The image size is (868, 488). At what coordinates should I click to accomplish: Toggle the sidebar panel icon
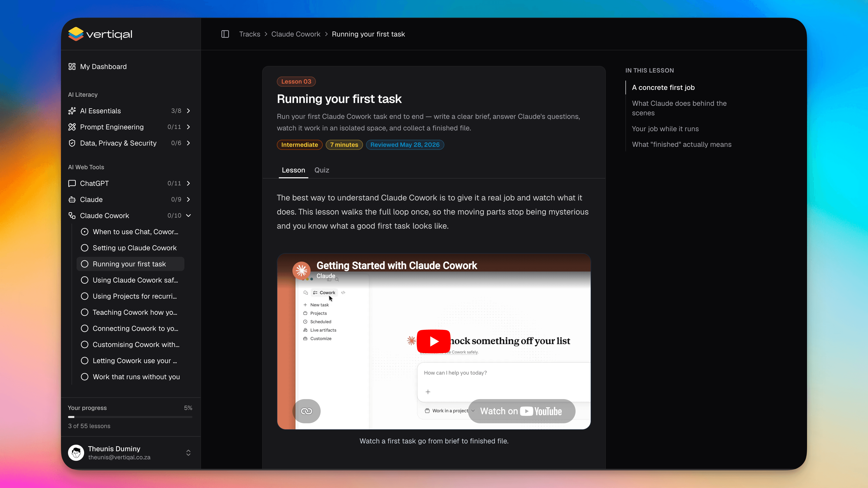225,34
